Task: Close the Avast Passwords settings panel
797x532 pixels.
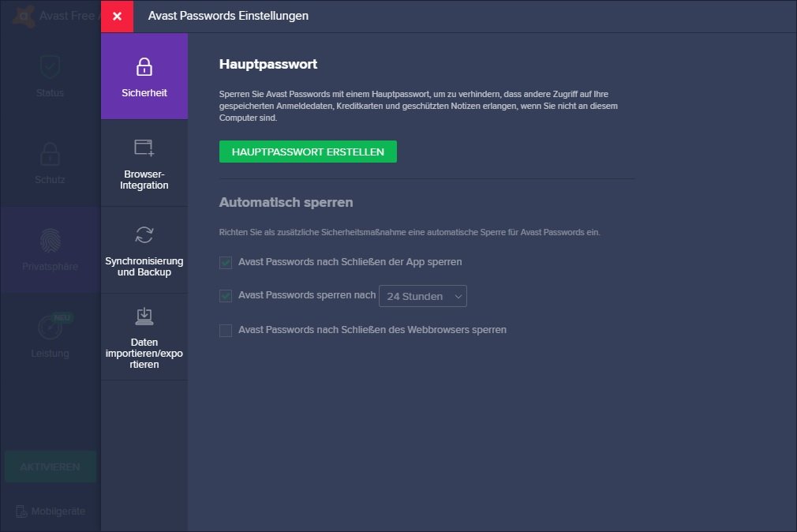Action: pos(117,16)
